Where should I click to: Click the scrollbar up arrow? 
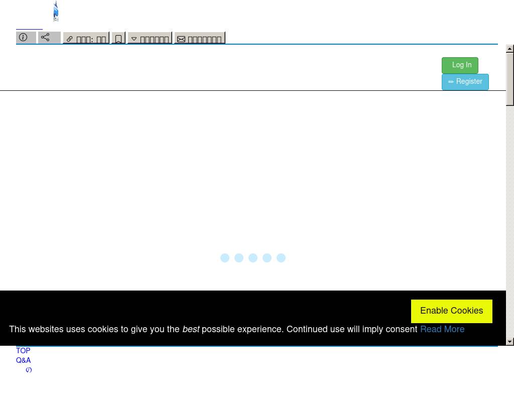coord(510,49)
